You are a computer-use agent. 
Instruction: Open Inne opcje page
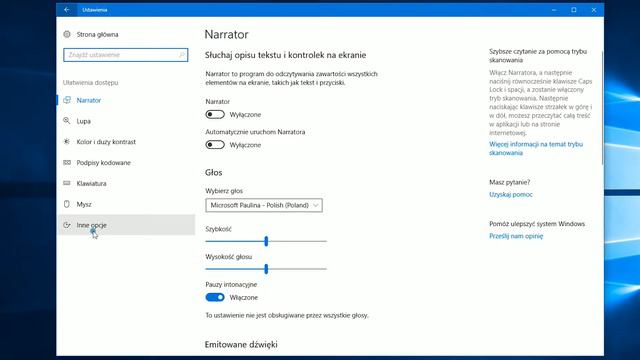127,225
